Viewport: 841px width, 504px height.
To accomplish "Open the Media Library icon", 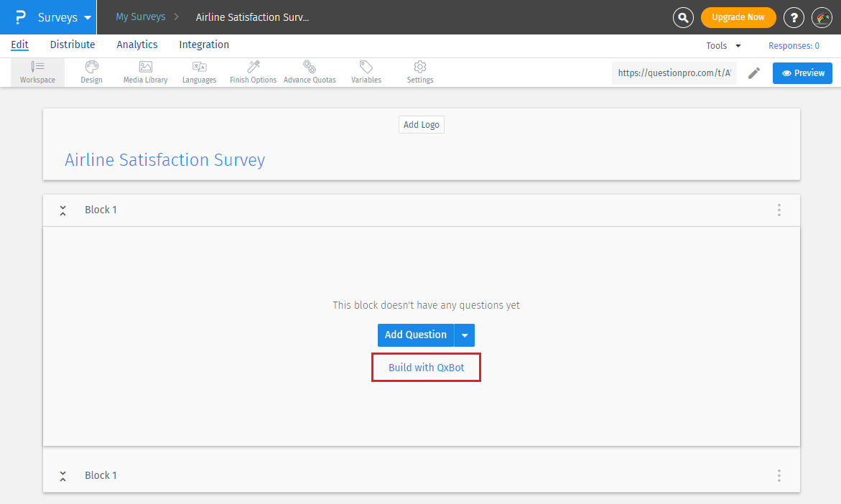I will (145, 71).
